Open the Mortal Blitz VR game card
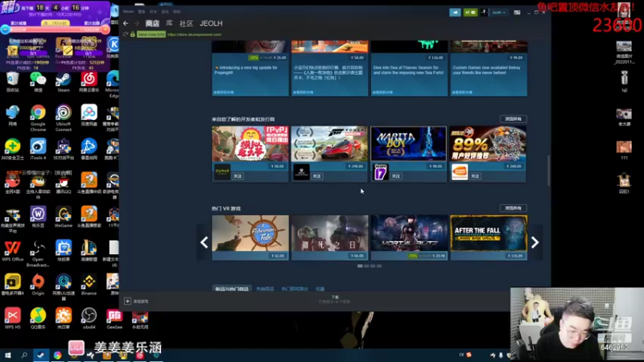644x362 pixels. pyautogui.click(x=409, y=237)
